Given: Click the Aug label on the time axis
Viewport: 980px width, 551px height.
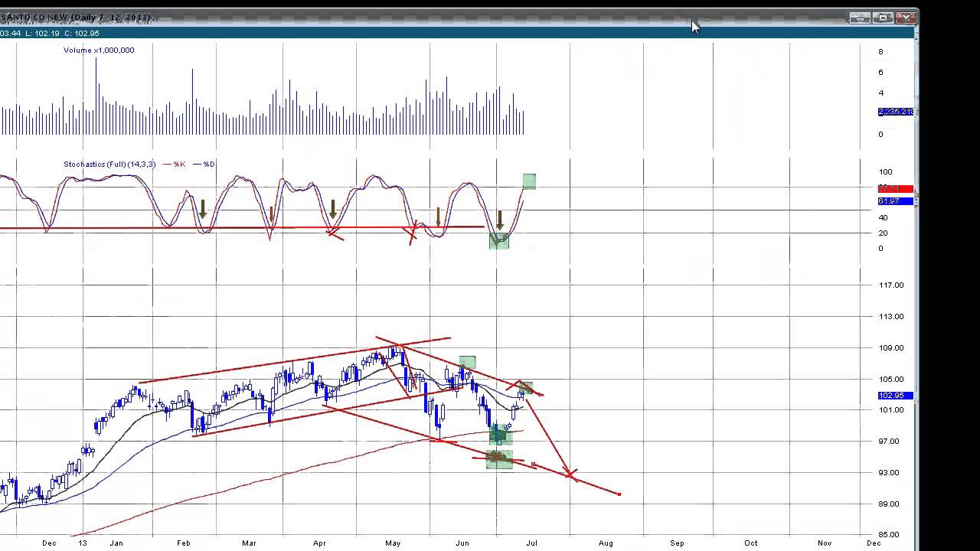Looking at the screenshot, I should pyautogui.click(x=606, y=543).
